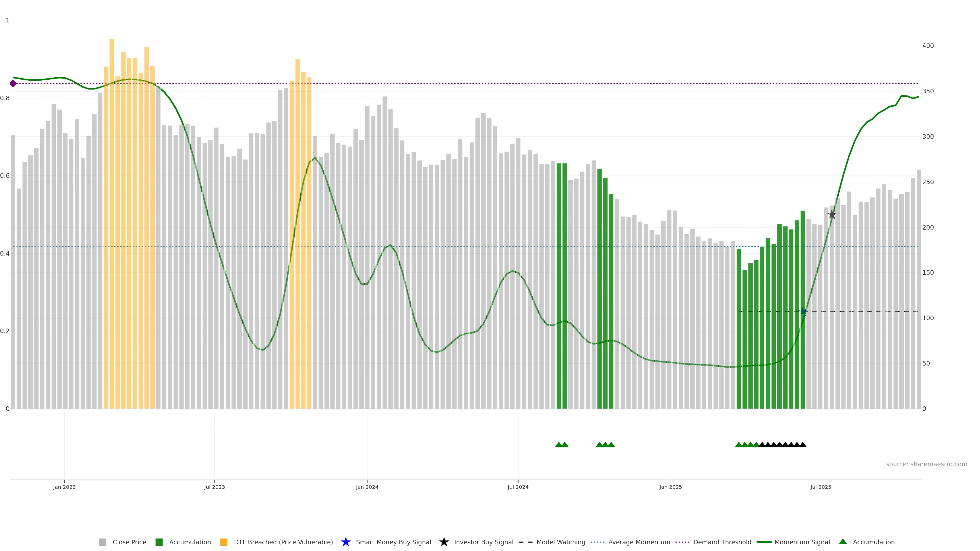Click the Jul 2024 axis label
This screenshot has width=980, height=551.
(518, 487)
